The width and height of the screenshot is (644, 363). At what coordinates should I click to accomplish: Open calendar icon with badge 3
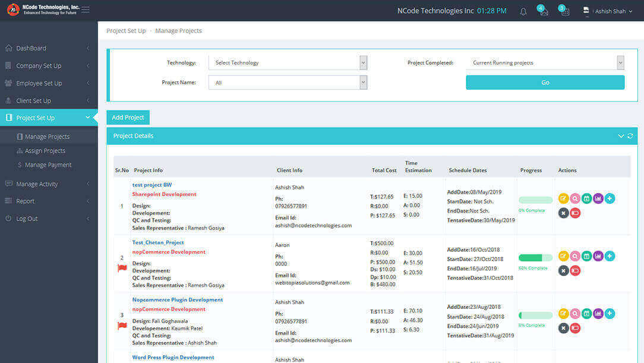564,10
